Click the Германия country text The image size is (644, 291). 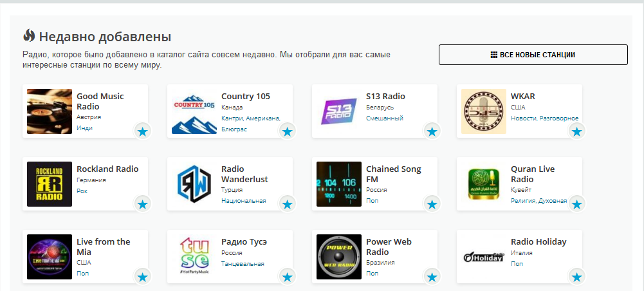91,180
